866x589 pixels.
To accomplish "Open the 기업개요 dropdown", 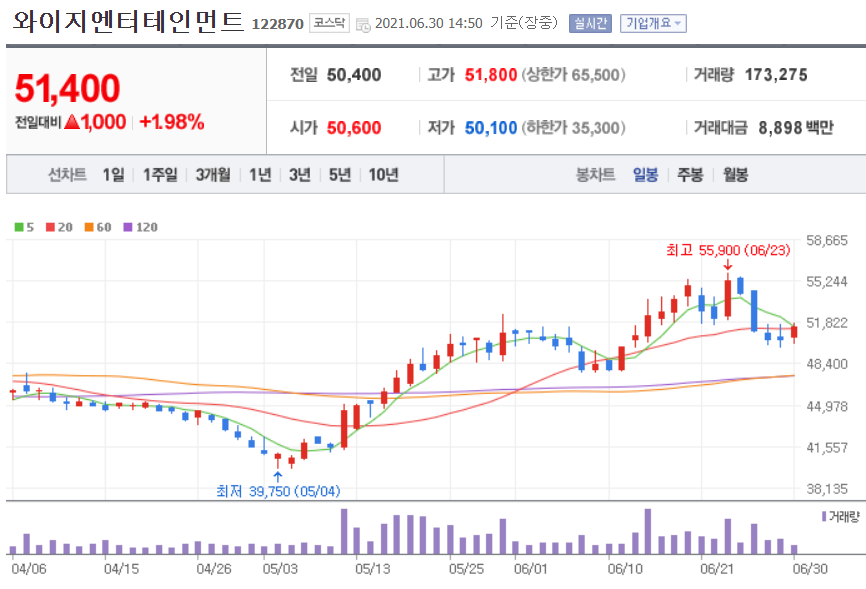I will coord(653,23).
